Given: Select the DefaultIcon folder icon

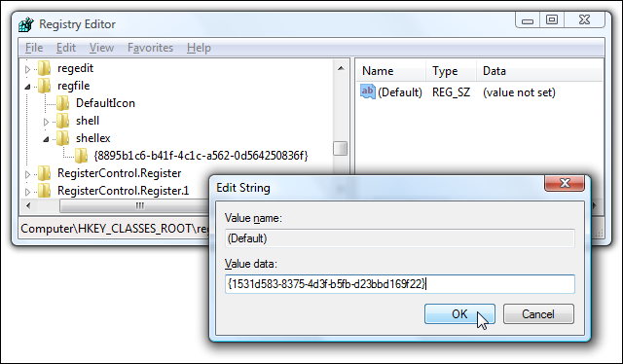Looking at the screenshot, I should click(62, 103).
